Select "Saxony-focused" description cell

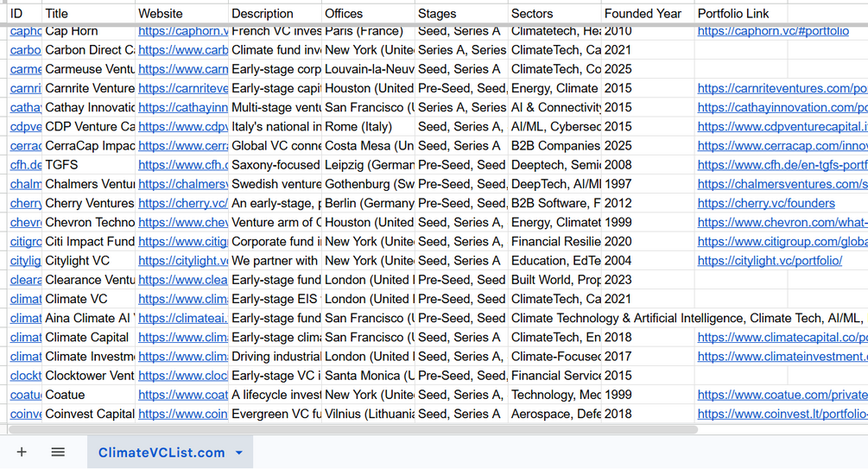[276, 165]
